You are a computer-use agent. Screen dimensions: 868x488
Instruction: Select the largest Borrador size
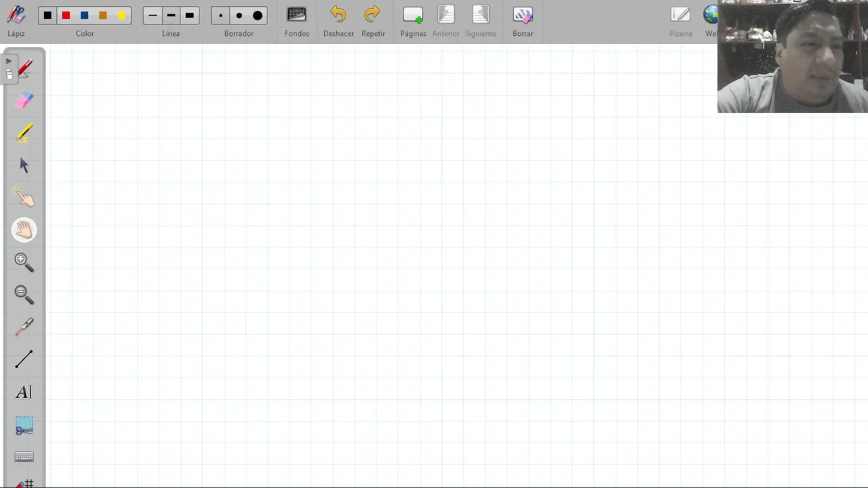pos(258,16)
